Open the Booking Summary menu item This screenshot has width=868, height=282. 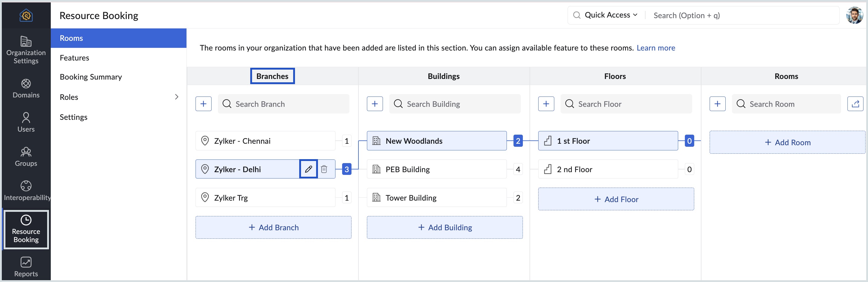(x=91, y=77)
